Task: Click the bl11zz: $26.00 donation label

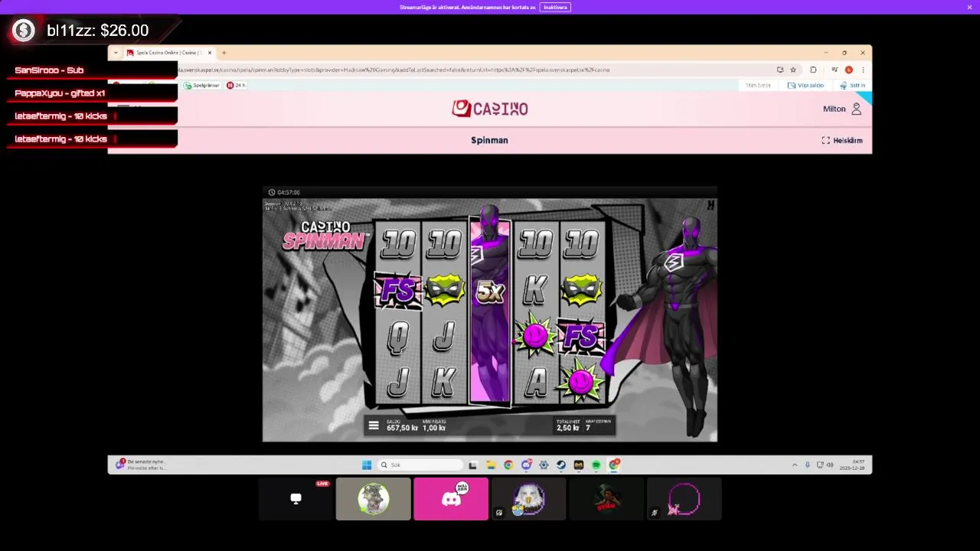Action: (x=98, y=31)
